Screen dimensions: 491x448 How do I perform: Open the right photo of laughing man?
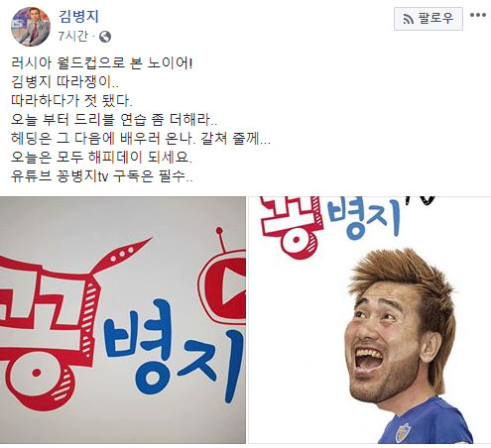click(x=370, y=320)
